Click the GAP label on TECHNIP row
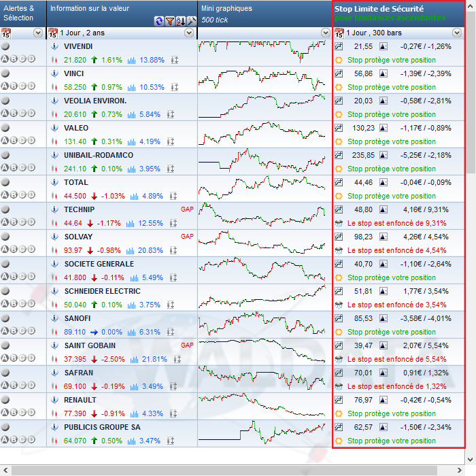This screenshot has height=476, width=476. pos(187,209)
